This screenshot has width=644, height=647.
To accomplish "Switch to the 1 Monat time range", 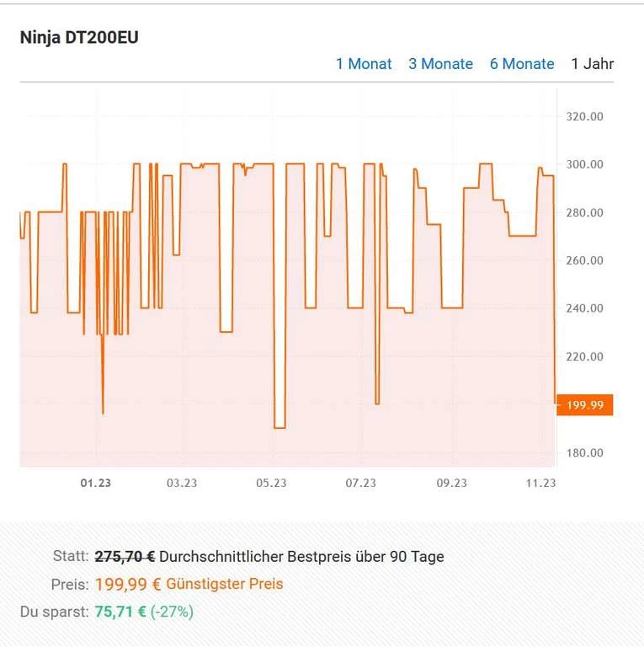I will (x=363, y=64).
